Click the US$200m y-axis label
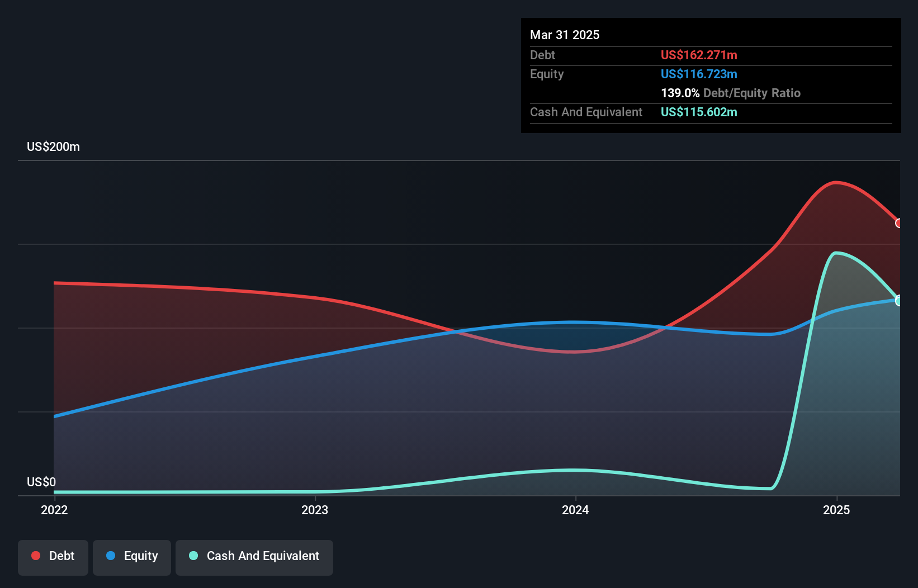Viewport: 918px width, 588px height. (x=53, y=147)
